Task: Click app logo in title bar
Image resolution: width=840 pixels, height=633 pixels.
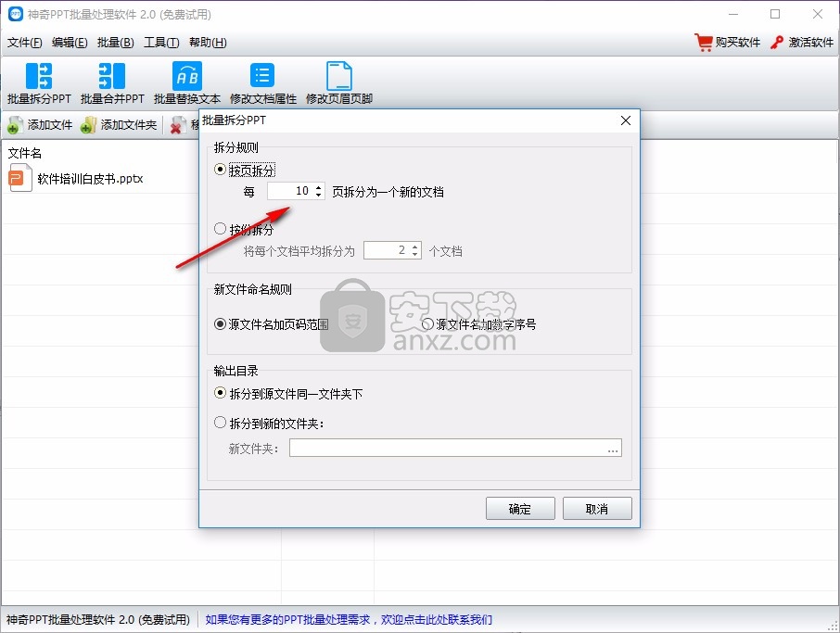Action: click(x=16, y=14)
